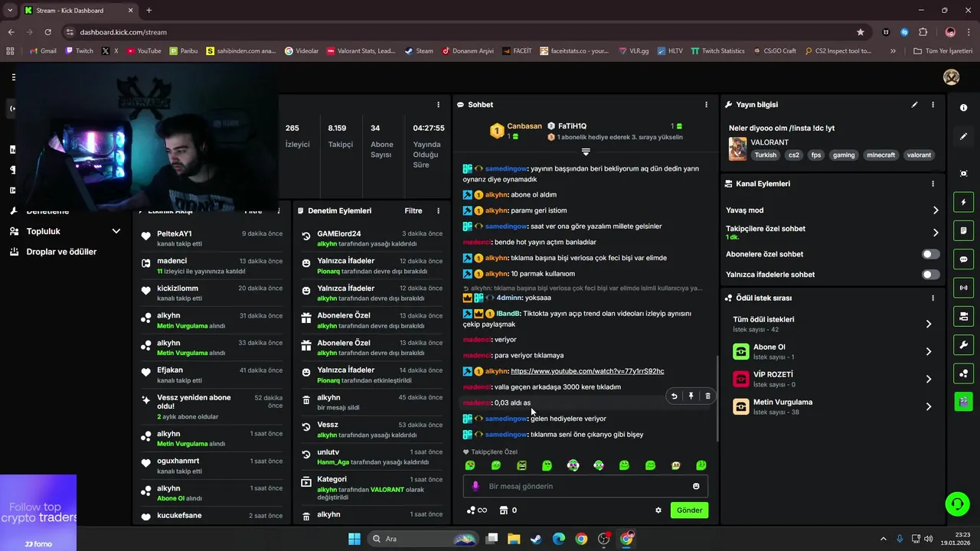
Task: Click the screen capture icon in right sidebar
Action: [x=963, y=174]
